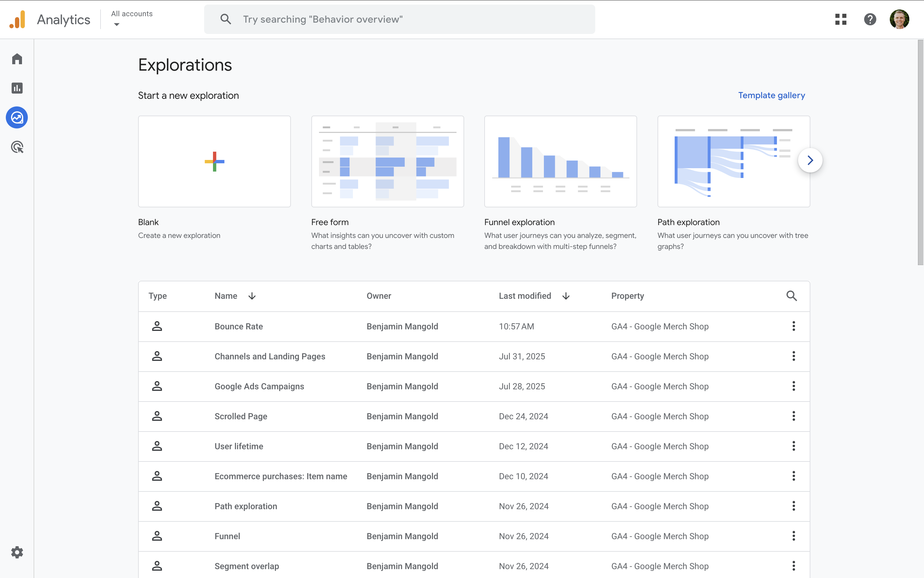Search explorations table magnifier icon
The width and height of the screenshot is (924, 578).
791,296
